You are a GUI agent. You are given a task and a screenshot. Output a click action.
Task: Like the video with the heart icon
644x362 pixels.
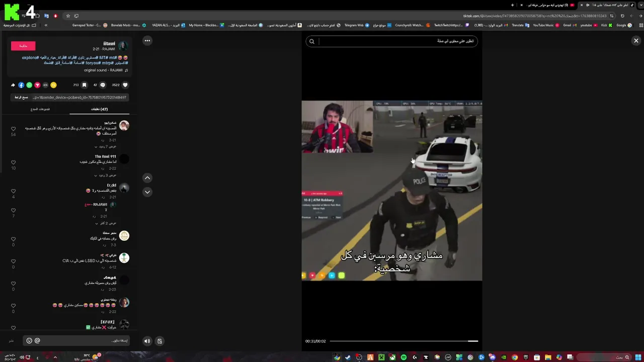click(125, 85)
